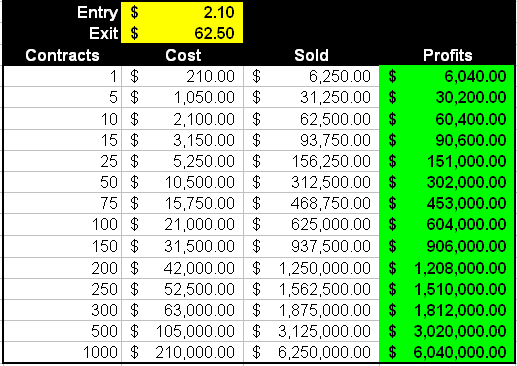Select the sold cell showing 6,250,000.00
517x366 pixels.
[311, 352]
